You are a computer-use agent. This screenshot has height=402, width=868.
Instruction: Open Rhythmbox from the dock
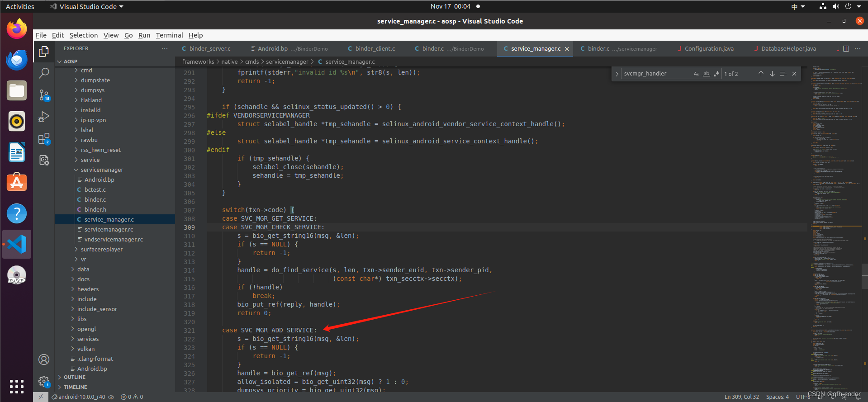(17, 121)
